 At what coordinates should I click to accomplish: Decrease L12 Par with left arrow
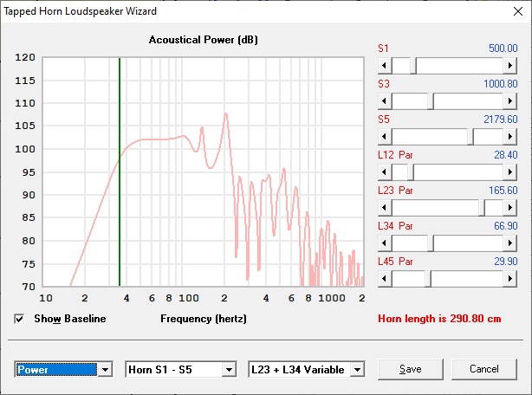(x=385, y=172)
